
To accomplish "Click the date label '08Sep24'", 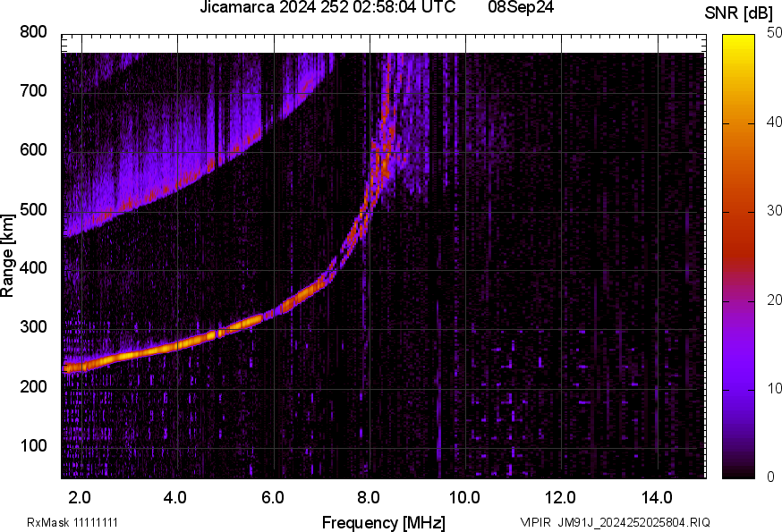I will coord(521,7).
